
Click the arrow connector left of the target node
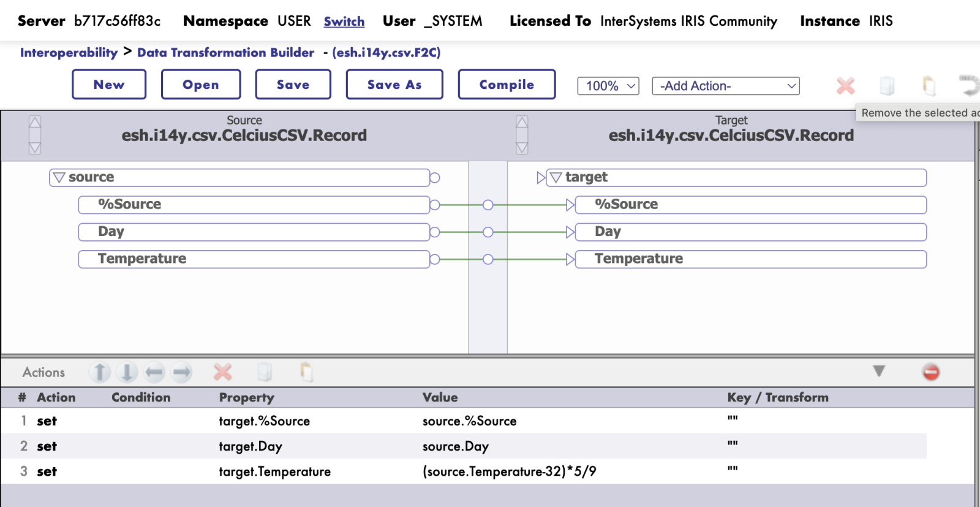[541, 178]
